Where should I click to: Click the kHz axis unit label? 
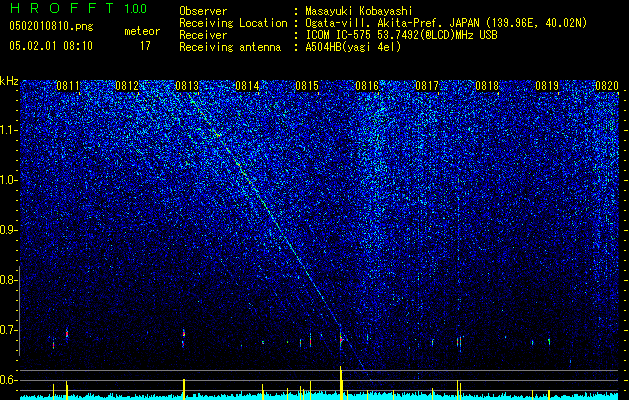pos(9,81)
